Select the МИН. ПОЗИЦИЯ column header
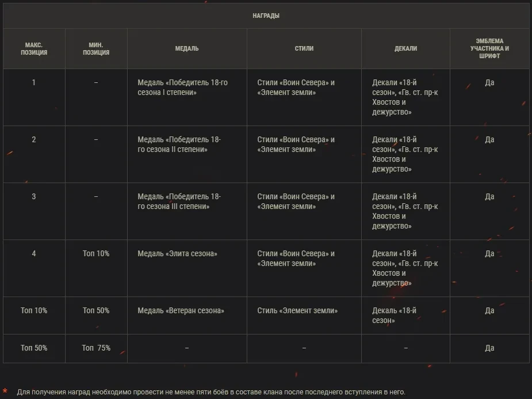This screenshot has height=399, width=532. (x=95, y=48)
